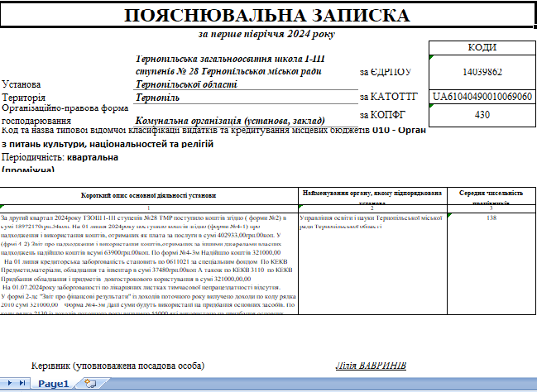The width and height of the screenshot is (537, 392).
Task: Click the 'за КАТОТТГ' label
Action: [x=388, y=97]
